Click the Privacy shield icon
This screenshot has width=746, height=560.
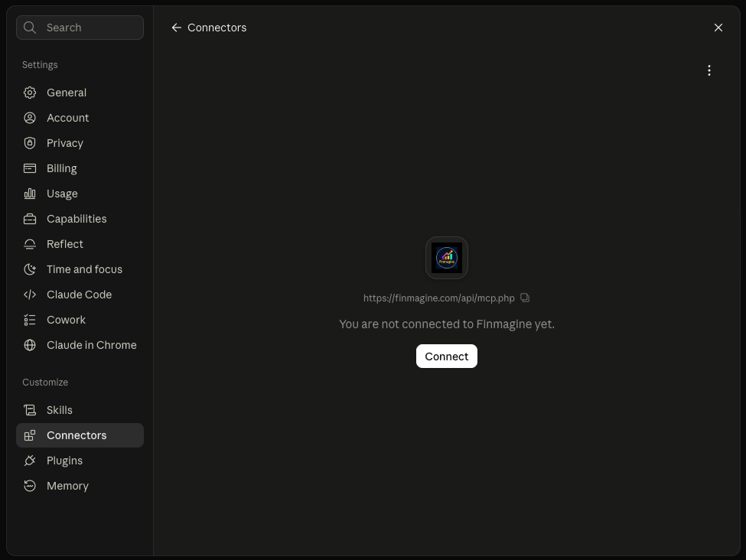[x=30, y=143]
